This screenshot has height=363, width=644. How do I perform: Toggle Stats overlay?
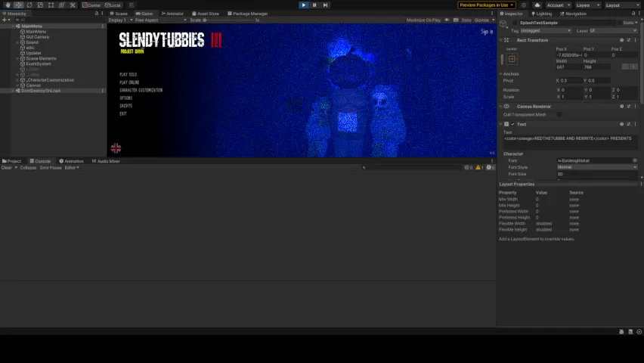pos(466,20)
